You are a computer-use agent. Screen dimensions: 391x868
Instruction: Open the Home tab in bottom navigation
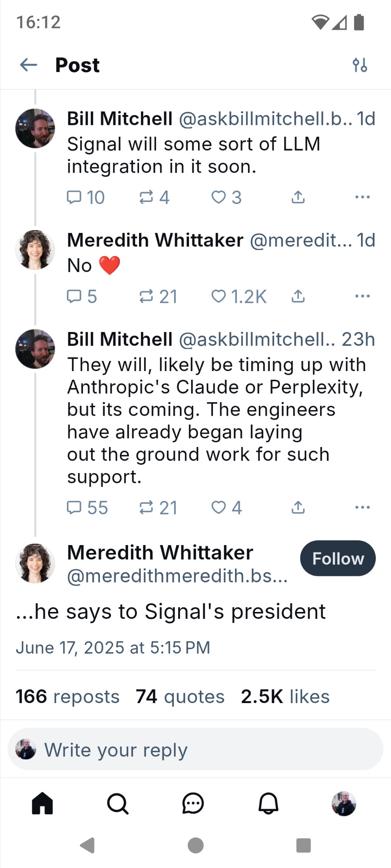pos(43,803)
